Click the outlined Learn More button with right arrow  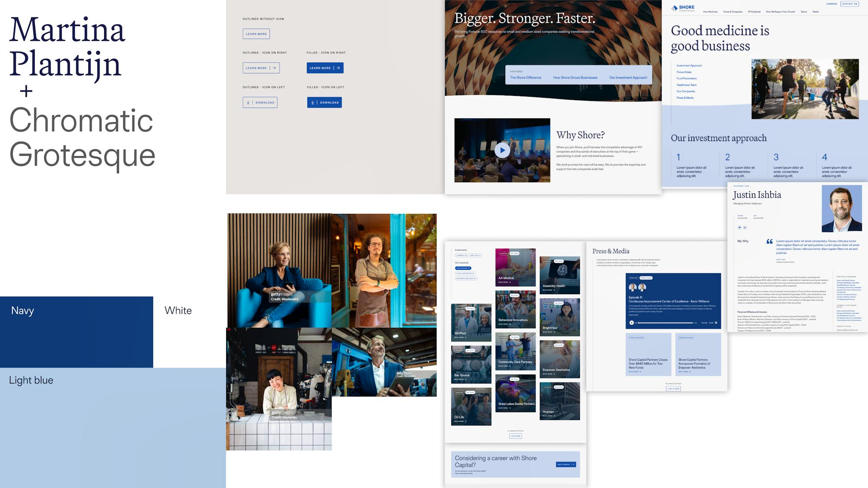[261, 68]
